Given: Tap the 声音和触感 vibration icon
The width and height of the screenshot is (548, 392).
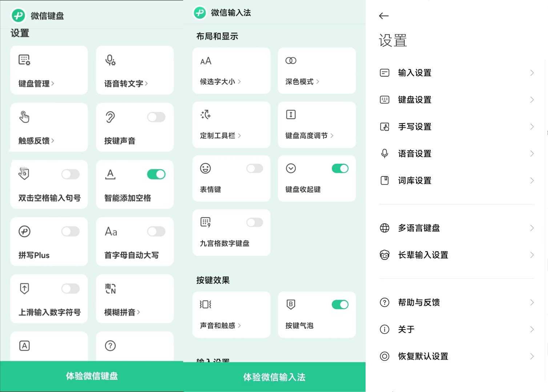Looking at the screenshot, I should point(205,304).
